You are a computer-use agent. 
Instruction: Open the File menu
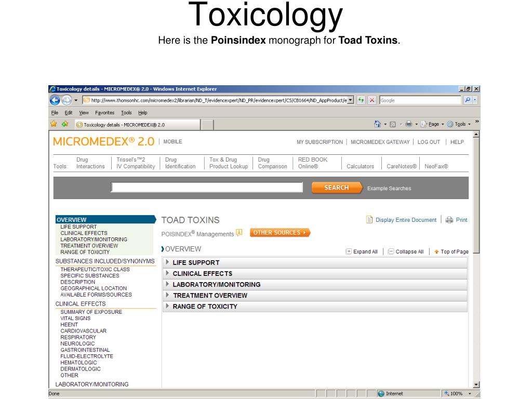coord(55,113)
